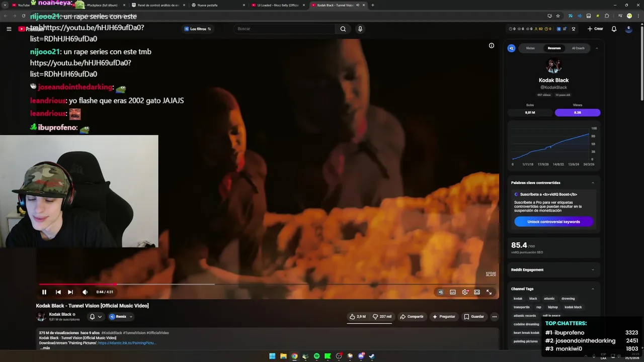The width and height of the screenshot is (644, 362).
Task: Bookmark page with star icon
Action: 557,16
